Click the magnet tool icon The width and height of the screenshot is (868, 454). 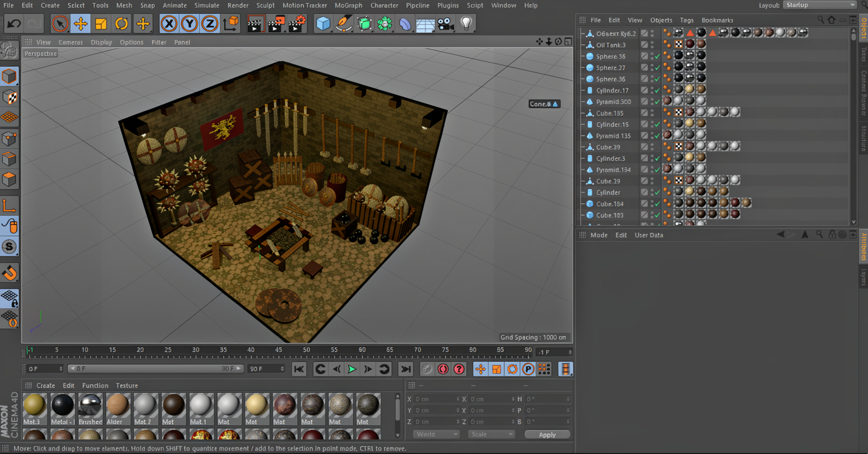tap(9, 272)
